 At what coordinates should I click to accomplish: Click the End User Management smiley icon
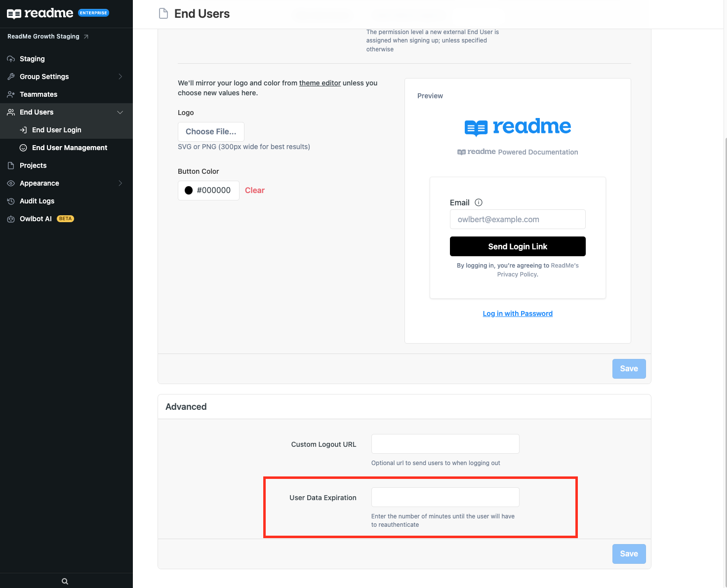coord(23,148)
